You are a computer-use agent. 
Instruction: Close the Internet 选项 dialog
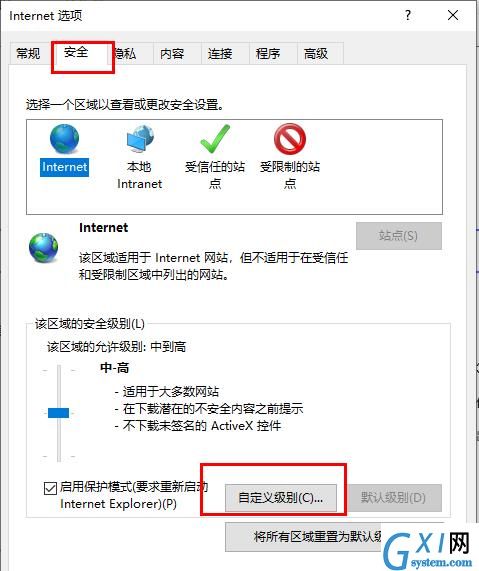[453, 15]
